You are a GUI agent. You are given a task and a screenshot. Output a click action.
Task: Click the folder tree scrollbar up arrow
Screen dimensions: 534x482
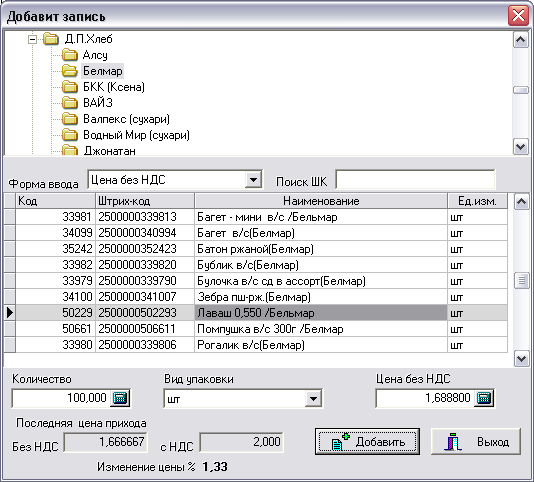(x=520, y=40)
